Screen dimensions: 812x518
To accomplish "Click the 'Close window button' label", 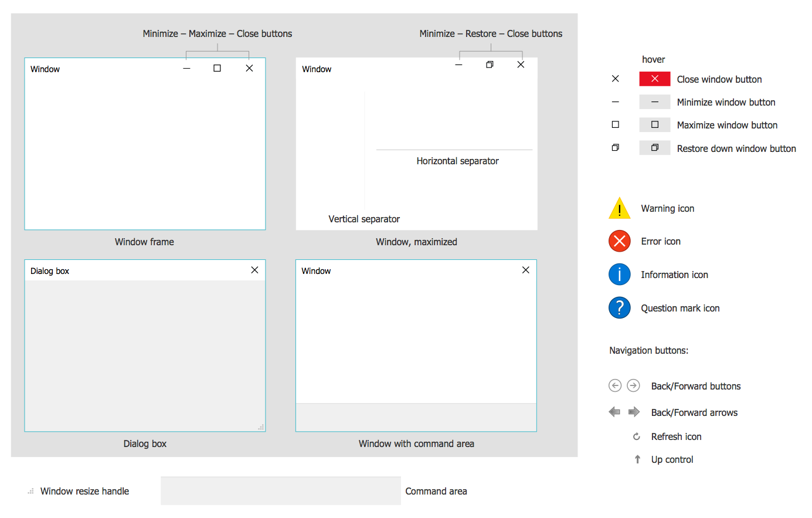I will click(719, 79).
